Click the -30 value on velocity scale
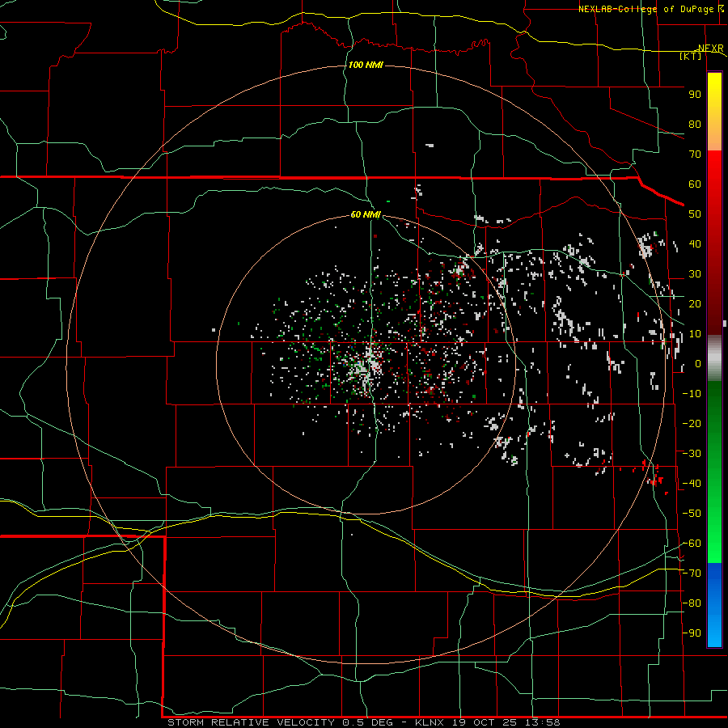The width and height of the screenshot is (728, 728). click(x=692, y=454)
